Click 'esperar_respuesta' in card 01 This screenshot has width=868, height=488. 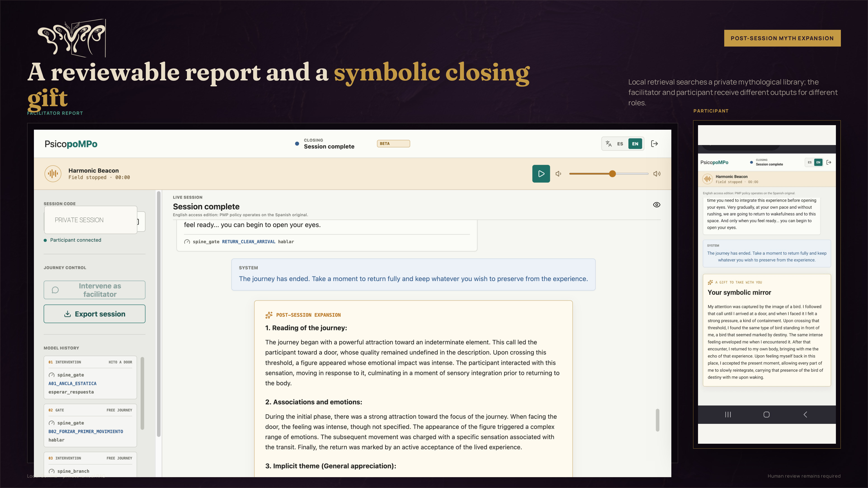point(71,392)
